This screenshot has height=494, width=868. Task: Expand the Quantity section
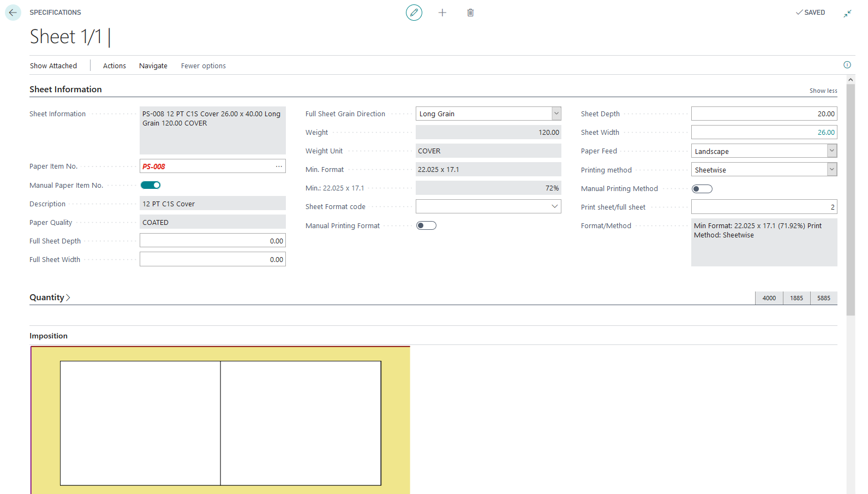pyautogui.click(x=50, y=297)
